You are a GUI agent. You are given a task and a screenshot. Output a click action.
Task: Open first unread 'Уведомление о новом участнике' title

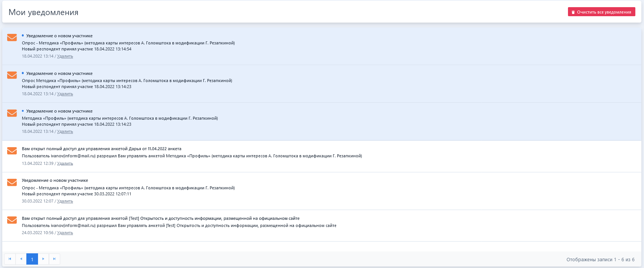click(59, 36)
